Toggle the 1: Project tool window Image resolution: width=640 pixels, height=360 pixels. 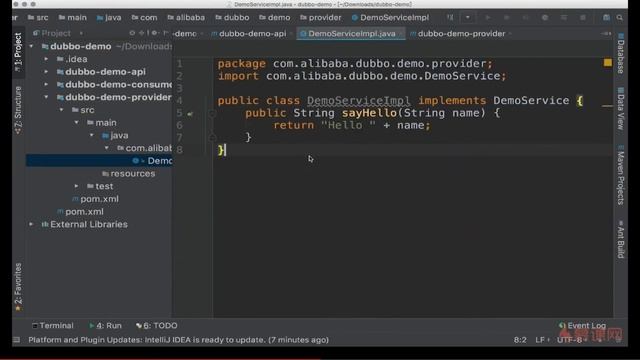point(18,52)
